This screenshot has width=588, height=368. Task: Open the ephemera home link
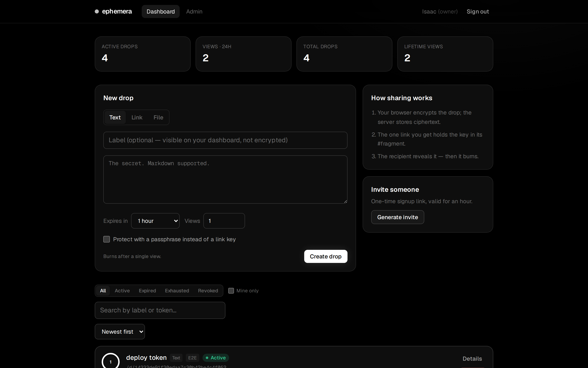pos(114,11)
